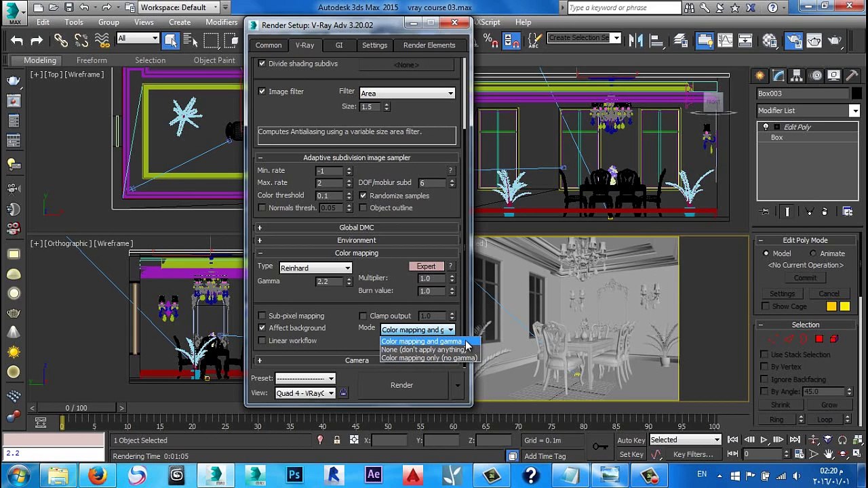
Task: Open the Filter Area dropdown
Action: tap(407, 93)
